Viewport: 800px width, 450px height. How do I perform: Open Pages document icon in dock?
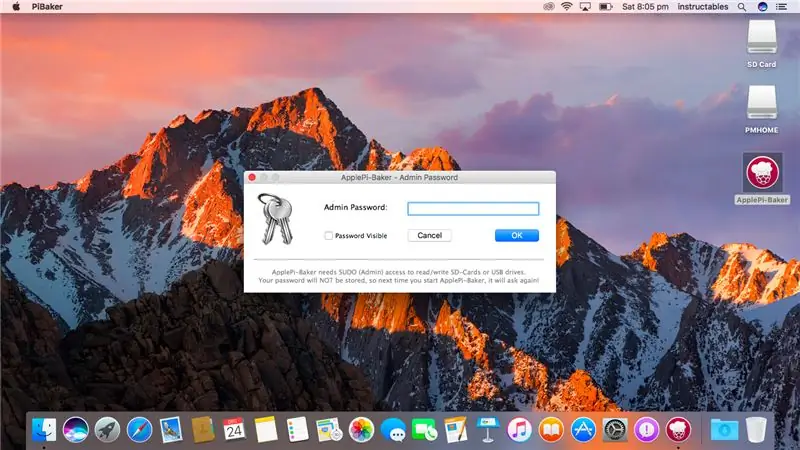click(456, 430)
